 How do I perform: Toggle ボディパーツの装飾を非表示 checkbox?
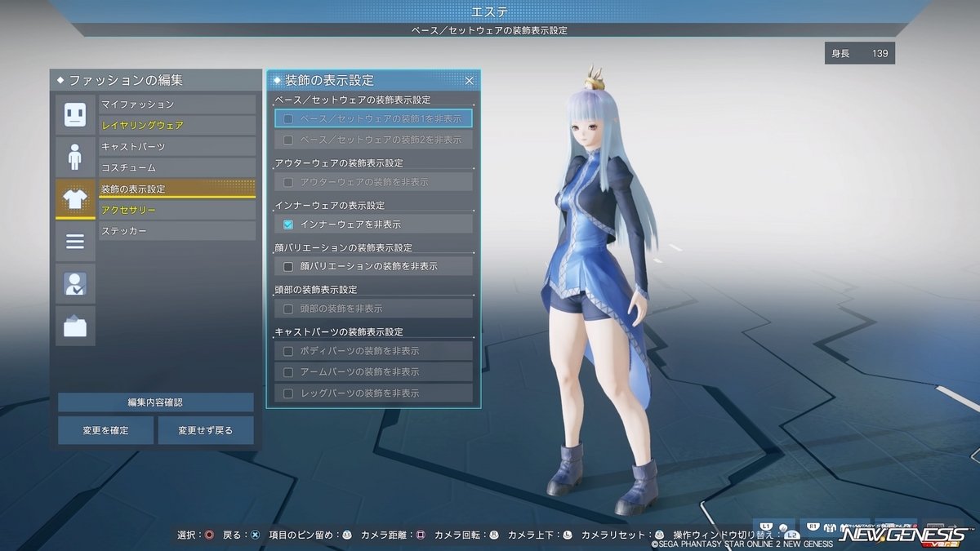(288, 351)
